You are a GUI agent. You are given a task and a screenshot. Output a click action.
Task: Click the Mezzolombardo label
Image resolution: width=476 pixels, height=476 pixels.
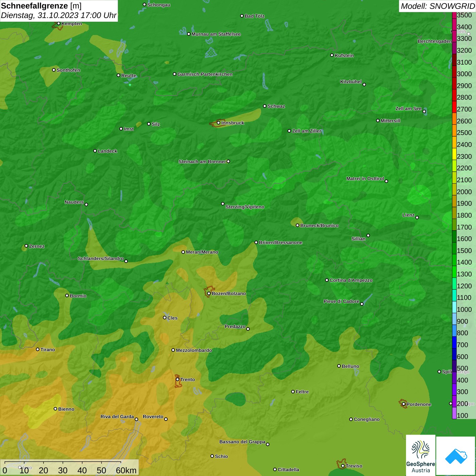click(194, 350)
